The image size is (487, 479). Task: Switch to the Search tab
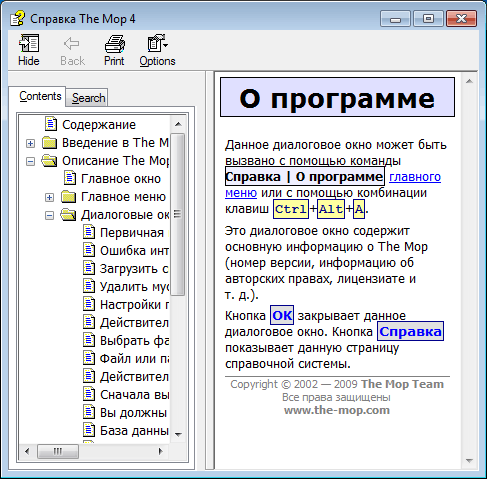(x=88, y=98)
